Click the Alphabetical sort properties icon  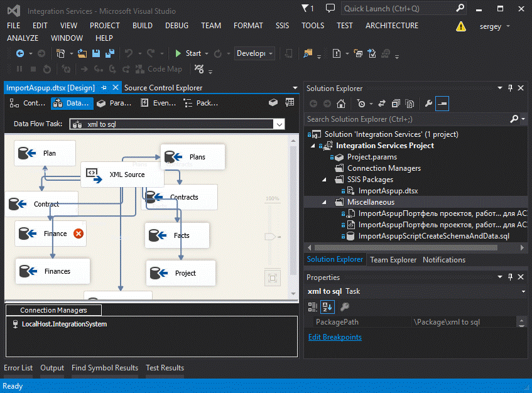click(327, 307)
